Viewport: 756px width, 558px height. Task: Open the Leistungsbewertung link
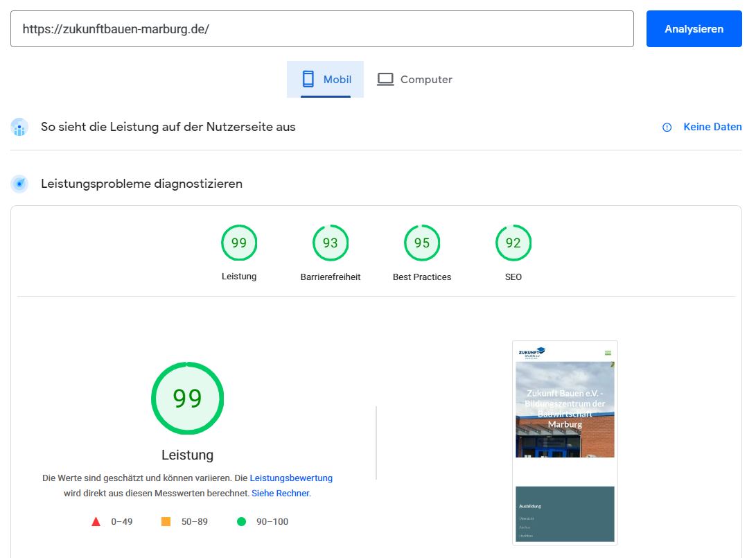[x=291, y=478]
